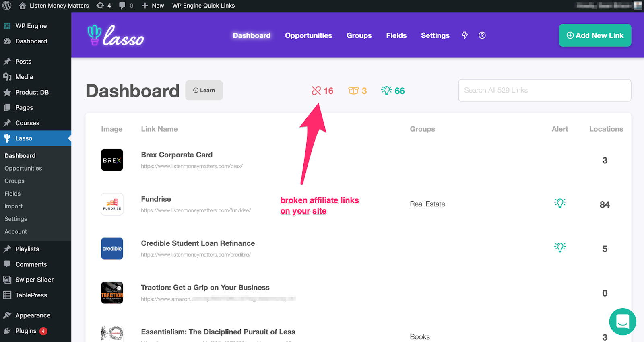Open Settings in the Lasso header
This screenshot has height=342, width=644.
[x=435, y=35]
